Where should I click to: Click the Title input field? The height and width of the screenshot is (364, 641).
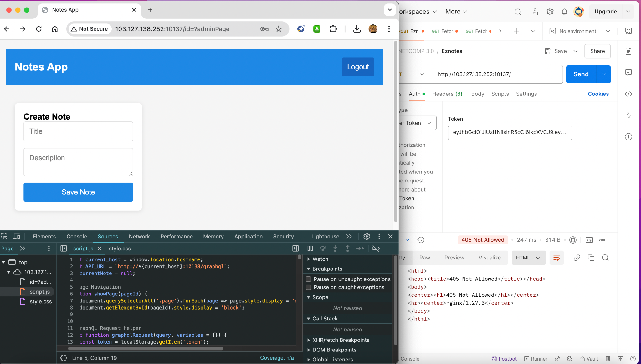[x=78, y=131]
